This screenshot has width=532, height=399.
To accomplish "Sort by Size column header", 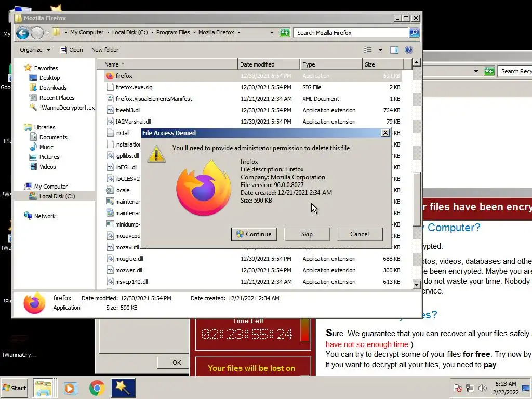I will coord(383,64).
